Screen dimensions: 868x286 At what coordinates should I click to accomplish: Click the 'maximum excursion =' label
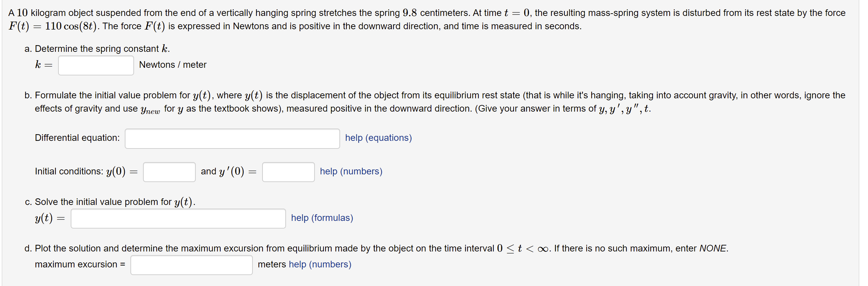pos(80,265)
